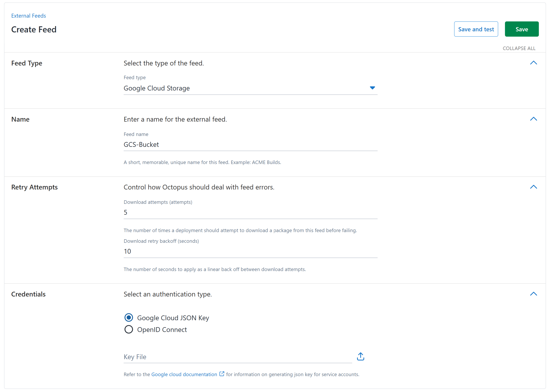Collapse the Name section chevron

coord(534,119)
